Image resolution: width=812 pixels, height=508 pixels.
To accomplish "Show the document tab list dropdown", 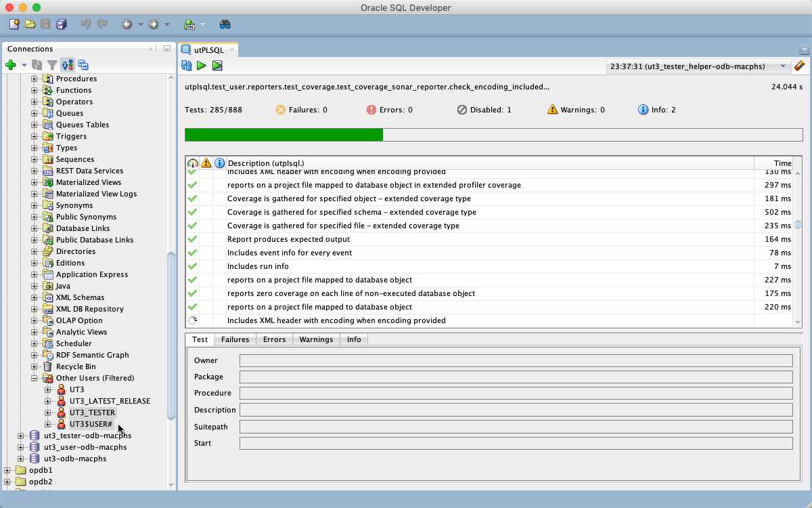I will point(804,49).
